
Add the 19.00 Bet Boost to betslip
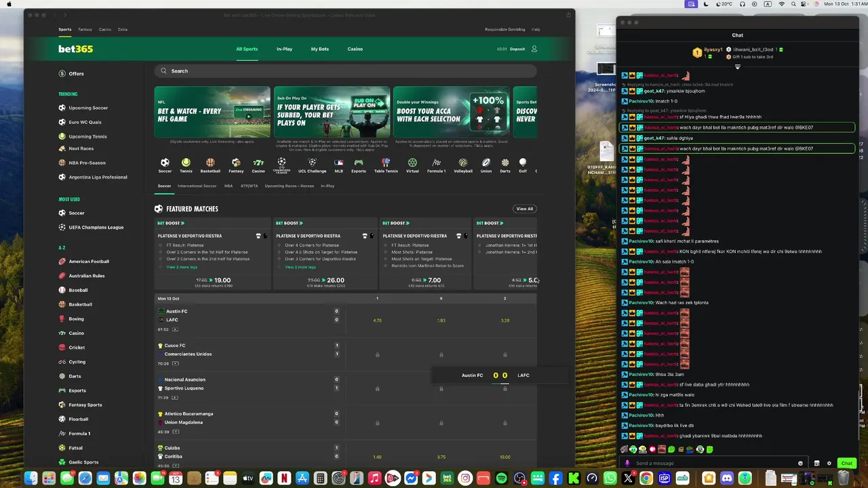214,280
